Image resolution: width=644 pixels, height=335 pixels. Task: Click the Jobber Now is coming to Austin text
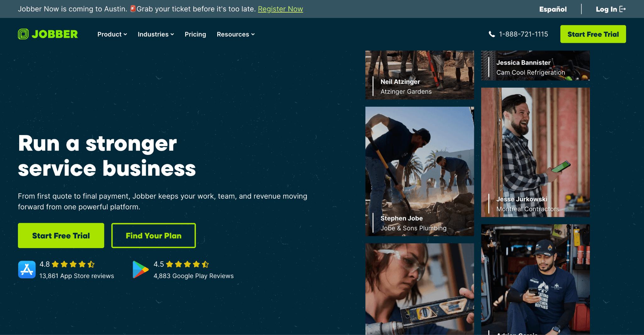point(73,9)
